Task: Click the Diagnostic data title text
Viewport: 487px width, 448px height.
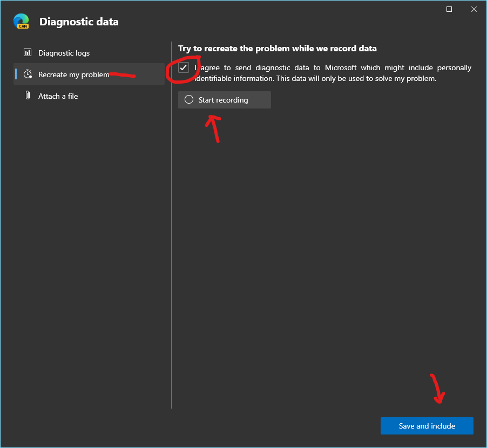Action: [x=79, y=22]
